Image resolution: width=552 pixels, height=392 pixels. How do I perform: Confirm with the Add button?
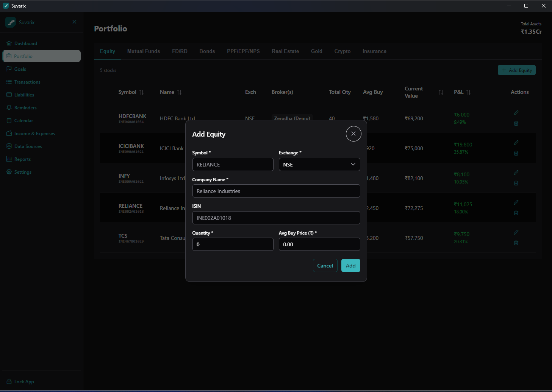click(x=351, y=266)
